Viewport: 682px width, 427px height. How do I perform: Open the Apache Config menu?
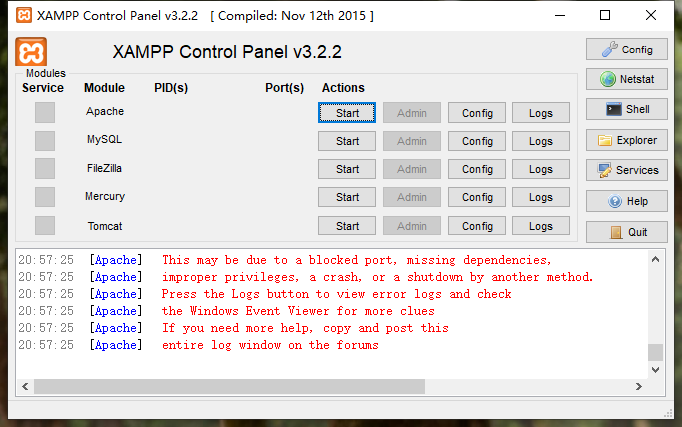[x=477, y=113]
